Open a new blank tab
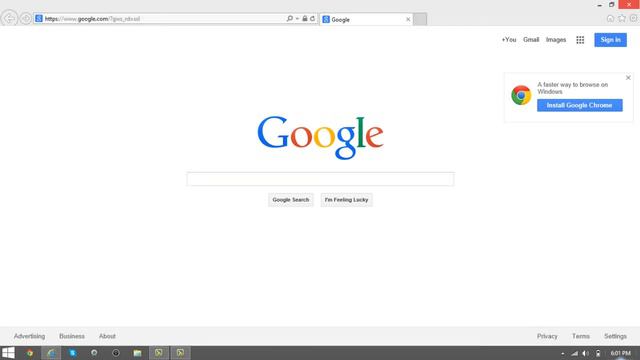Viewport: 640px width, 360px height. 420,19
